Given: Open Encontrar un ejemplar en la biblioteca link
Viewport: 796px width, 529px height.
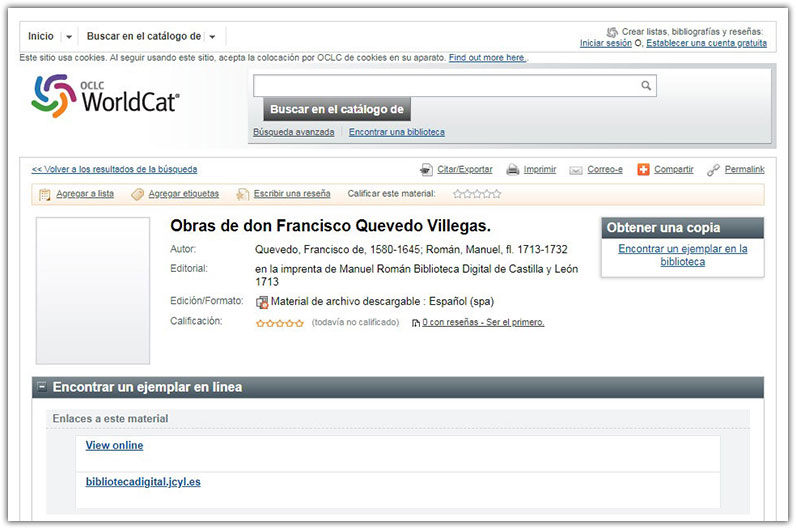Looking at the screenshot, I should 682,255.
